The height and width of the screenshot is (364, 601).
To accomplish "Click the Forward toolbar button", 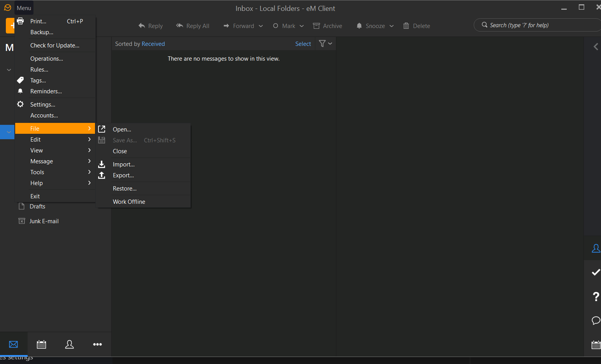I will click(x=239, y=26).
